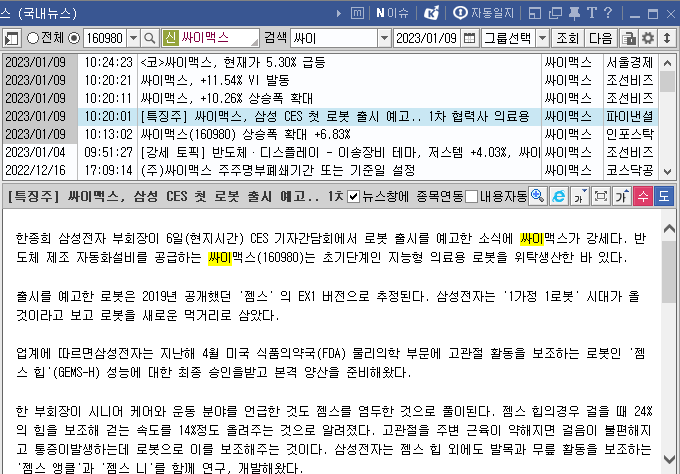Select the news row '상승폭 확대 +6.83%'
Screen dimensions: 680x474
tap(330, 134)
